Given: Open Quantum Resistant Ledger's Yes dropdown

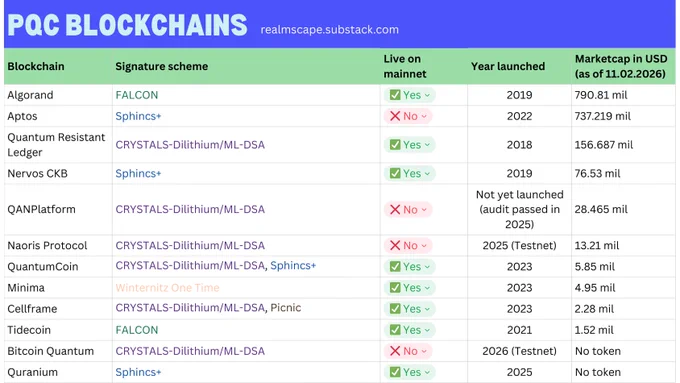Looking at the screenshot, I should 409,145.
